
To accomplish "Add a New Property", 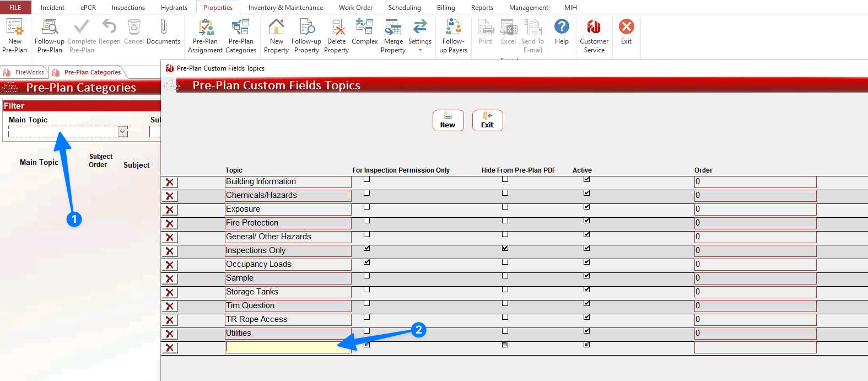I will tap(276, 36).
